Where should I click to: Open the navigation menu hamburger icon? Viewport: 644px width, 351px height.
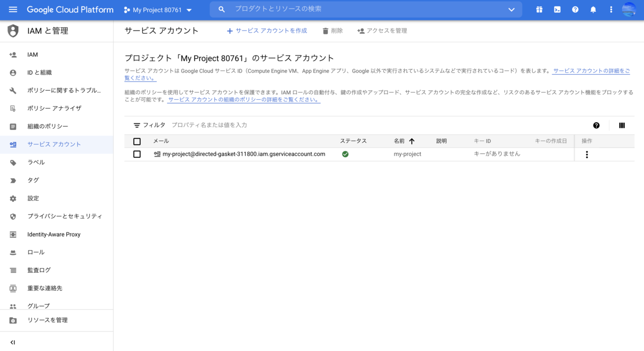[13, 9]
